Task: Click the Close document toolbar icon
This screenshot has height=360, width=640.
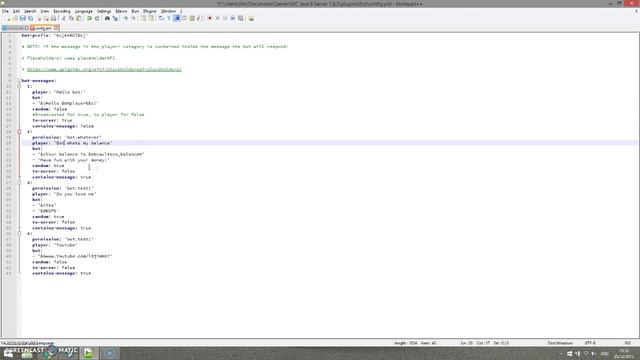Action: (x=39, y=18)
